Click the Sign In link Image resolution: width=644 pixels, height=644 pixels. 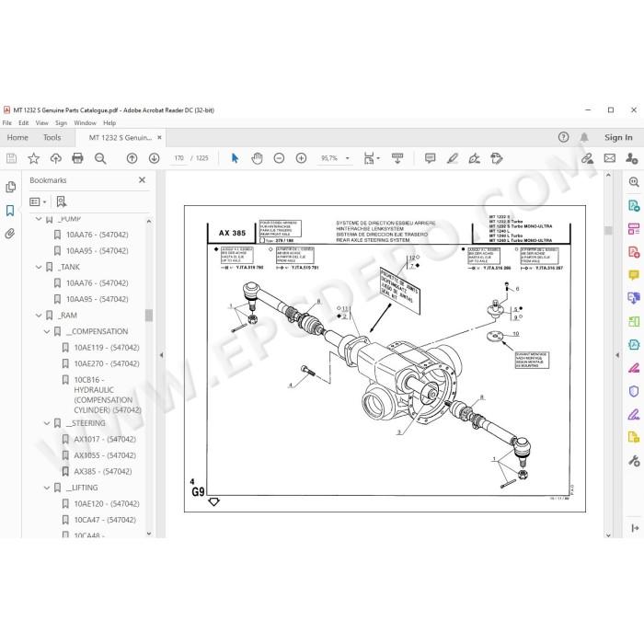point(618,138)
